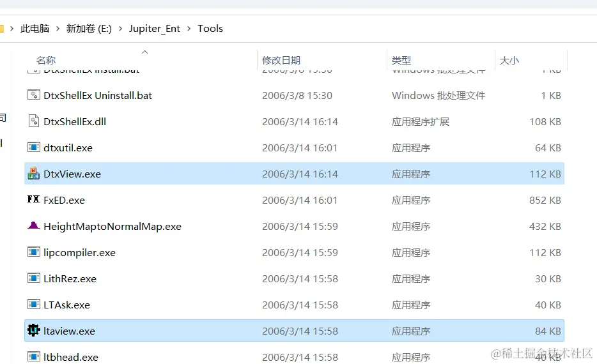Sort files by the 修改日期 column header
Screen dimensions: 597x364
281,60
